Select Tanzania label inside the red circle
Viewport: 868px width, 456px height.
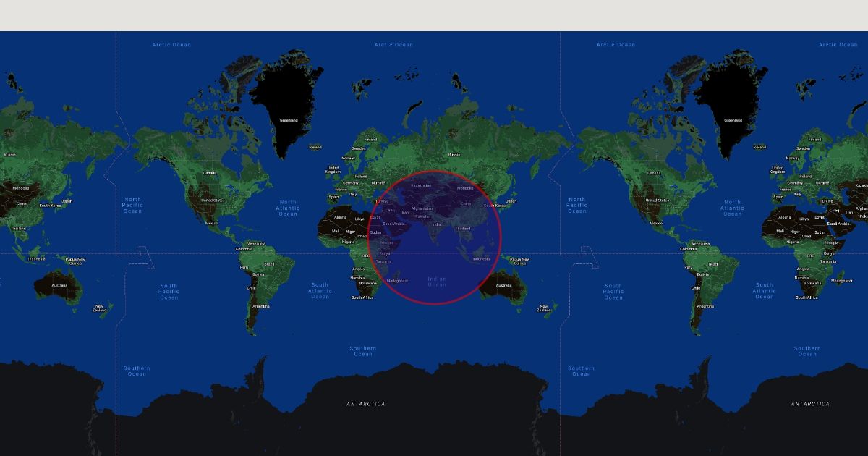pyautogui.click(x=384, y=261)
